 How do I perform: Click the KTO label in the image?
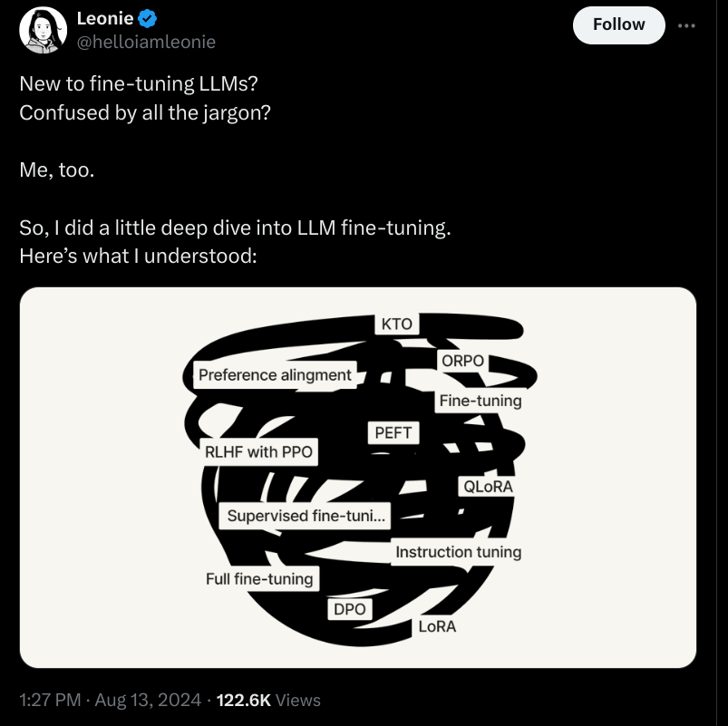pyautogui.click(x=397, y=324)
